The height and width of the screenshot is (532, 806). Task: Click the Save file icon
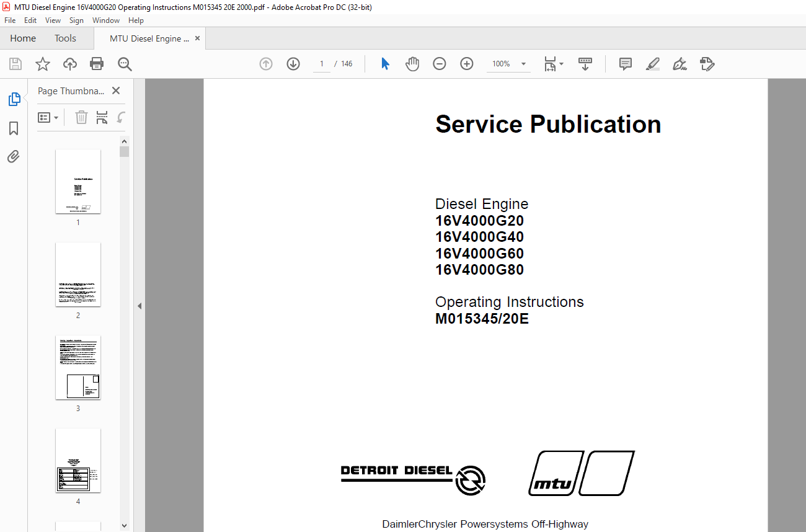coord(15,64)
